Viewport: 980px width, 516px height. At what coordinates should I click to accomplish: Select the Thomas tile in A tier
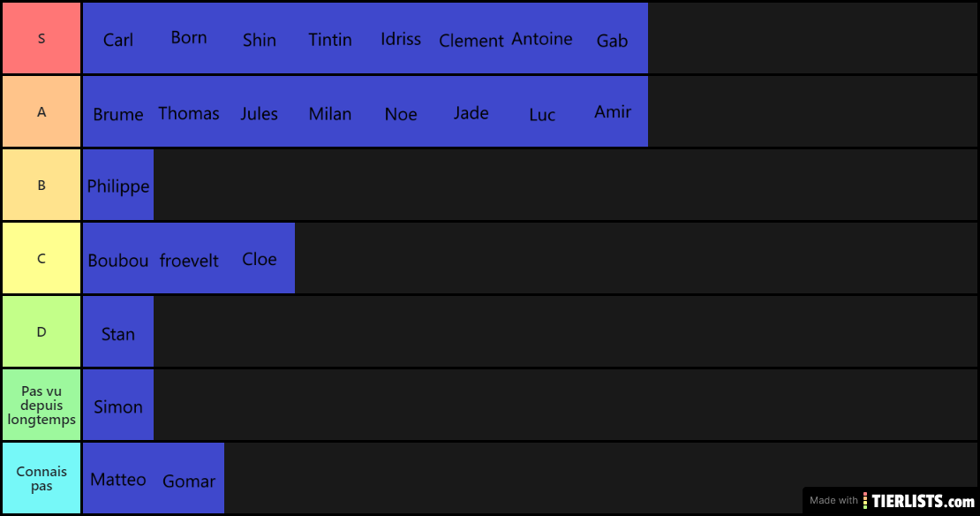(189, 111)
